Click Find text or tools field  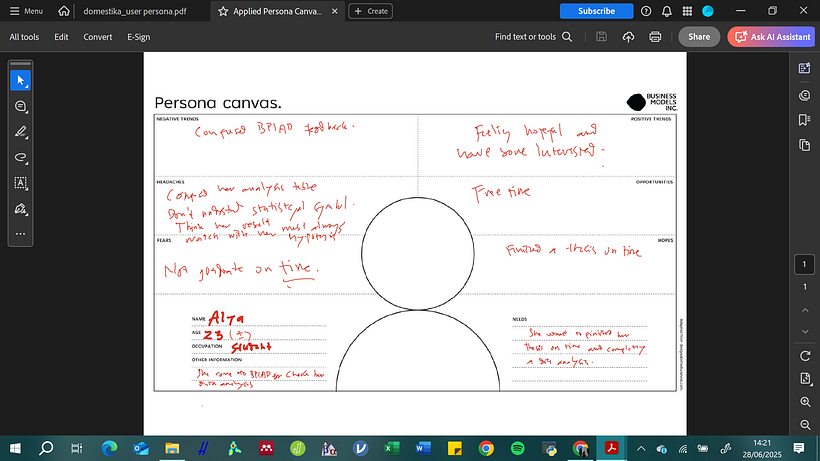533,37
